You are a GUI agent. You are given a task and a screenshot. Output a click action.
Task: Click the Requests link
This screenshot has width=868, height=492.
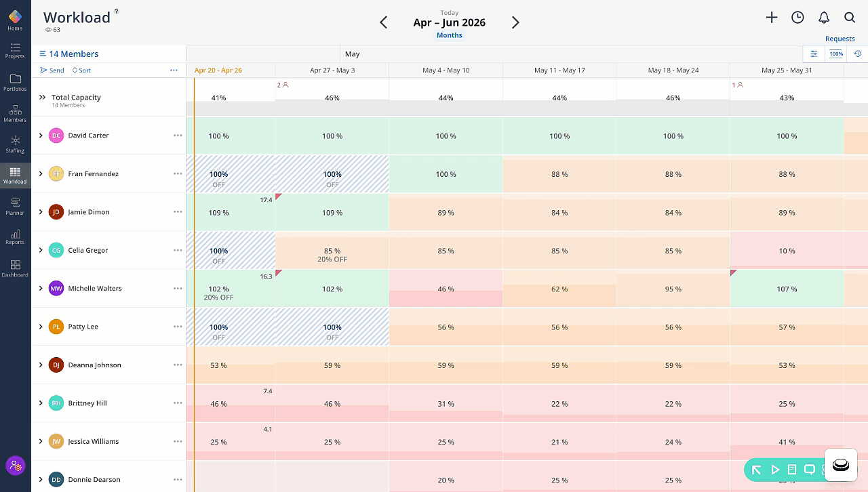tap(840, 39)
